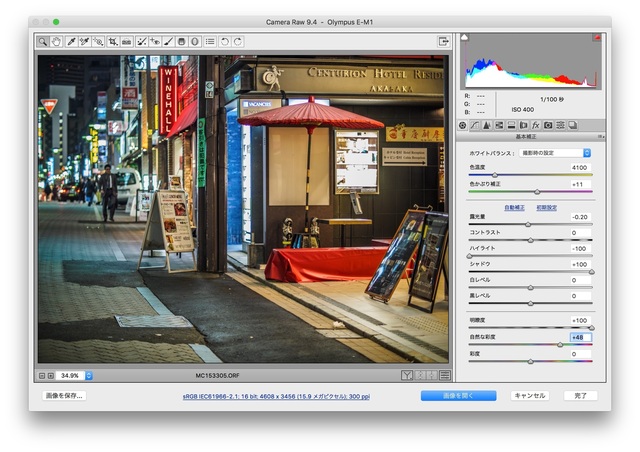Adjust the 色温度 temperature slider handle
Image resolution: width=640 pixels, height=452 pixels.
(x=495, y=175)
